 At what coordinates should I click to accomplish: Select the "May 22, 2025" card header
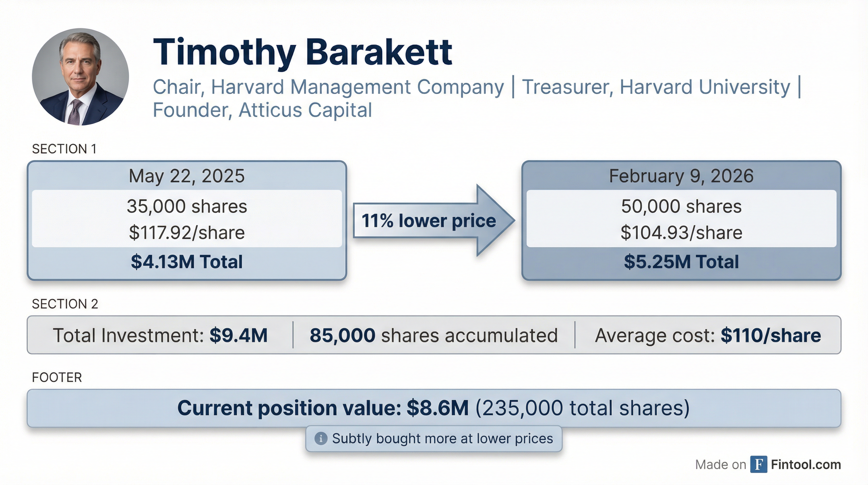[187, 176]
